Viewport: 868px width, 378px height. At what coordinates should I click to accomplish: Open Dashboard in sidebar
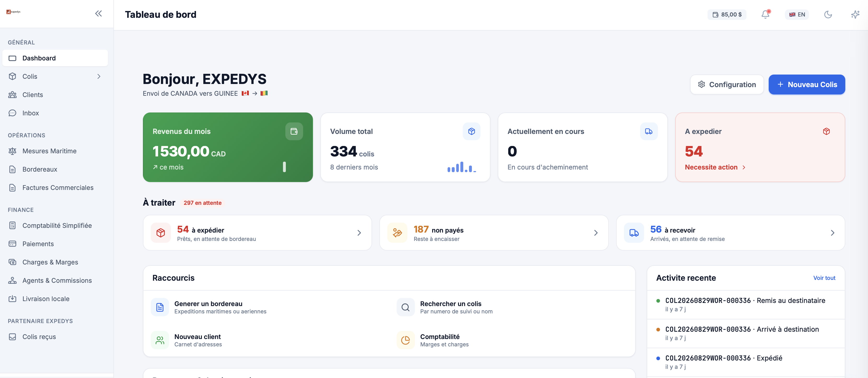pos(55,58)
